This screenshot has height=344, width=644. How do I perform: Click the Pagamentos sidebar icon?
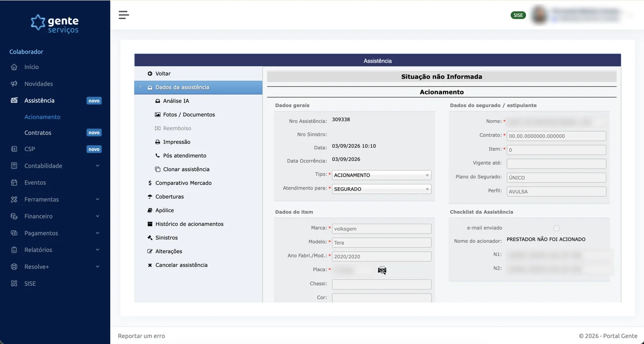14,233
